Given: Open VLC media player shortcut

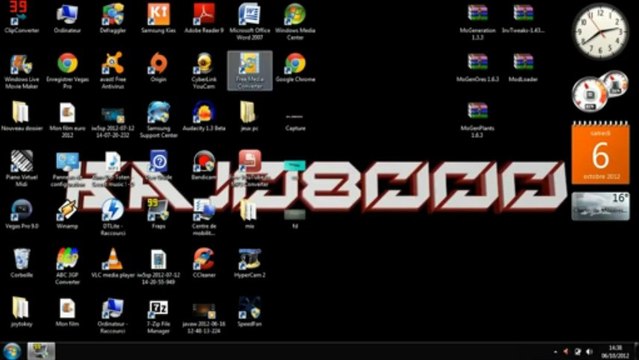Looking at the screenshot, I should click(x=113, y=262).
